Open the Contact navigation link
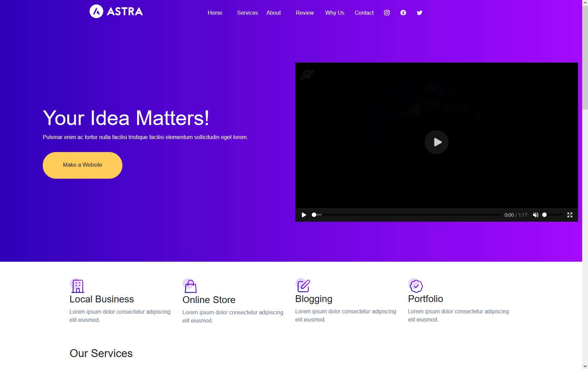 coord(364,13)
